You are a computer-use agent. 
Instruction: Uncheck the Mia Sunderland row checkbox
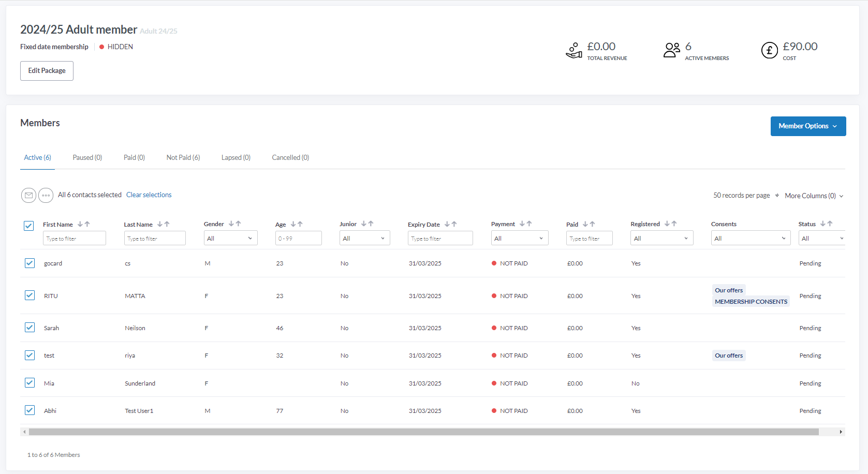(30, 382)
